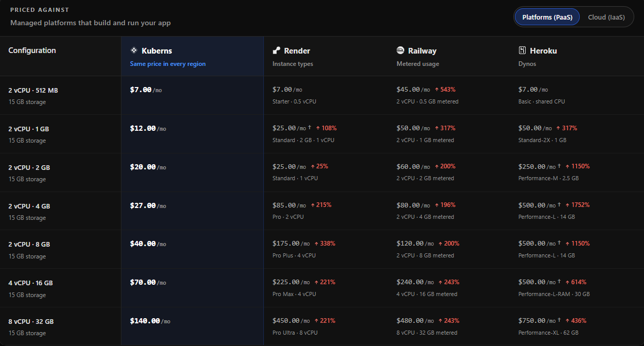644x346 pixels.
Task: Click Kuberns price $20.00/mo
Action: (x=148, y=167)
